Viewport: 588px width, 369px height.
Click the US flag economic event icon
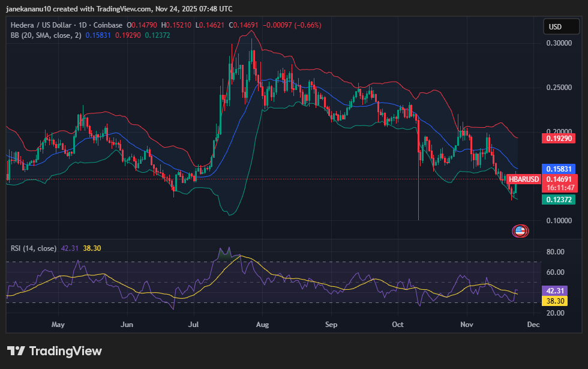(x=520, y=230)
